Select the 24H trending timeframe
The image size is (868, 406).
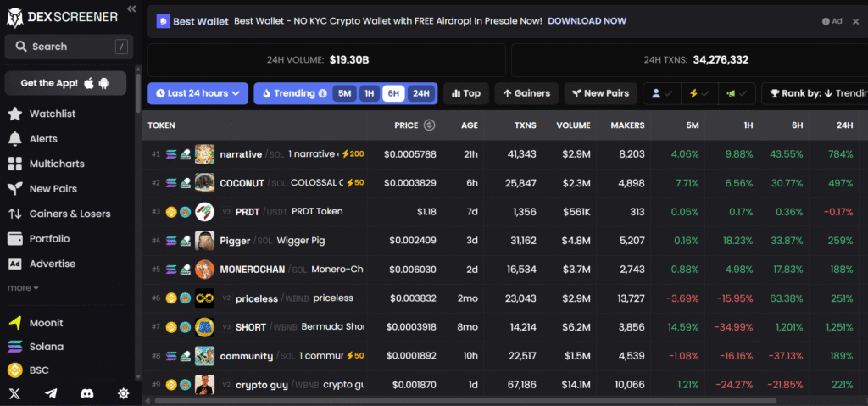[421, 93]
